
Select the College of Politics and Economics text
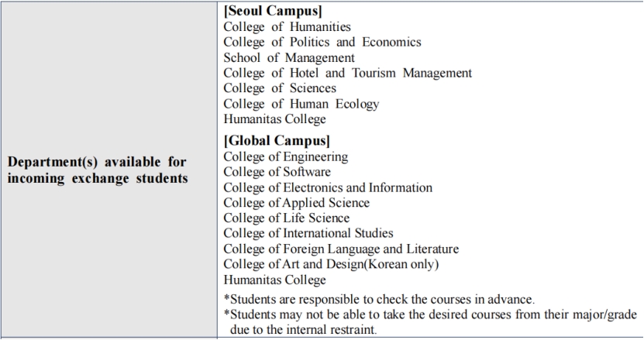pyautogui.click(x=322, y=42)
